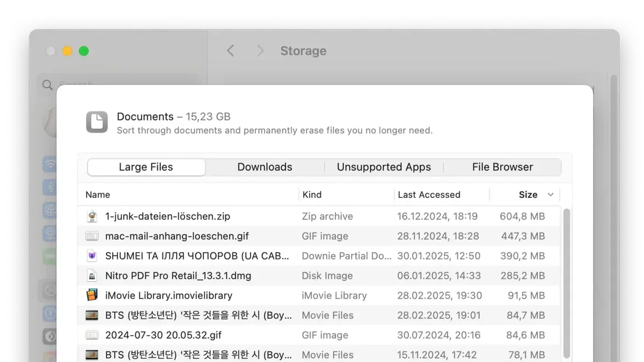Sort the list by Kind column
Screen dimensions: 644x362
(312, 195)
